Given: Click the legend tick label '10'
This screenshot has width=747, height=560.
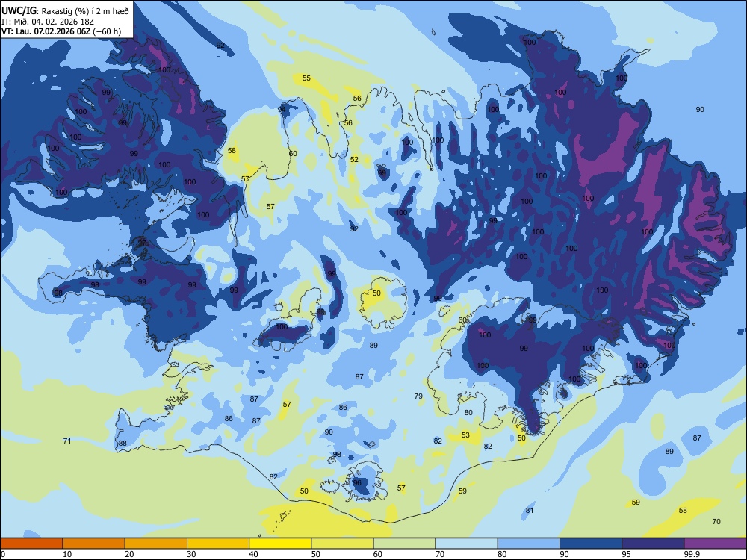Looking at the screenshot, I should (67, 554).
